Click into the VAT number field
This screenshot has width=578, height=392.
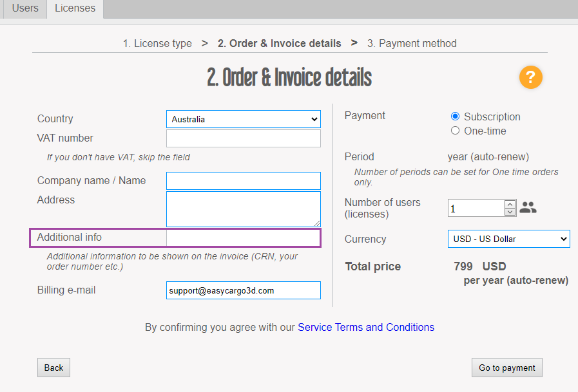243,138
